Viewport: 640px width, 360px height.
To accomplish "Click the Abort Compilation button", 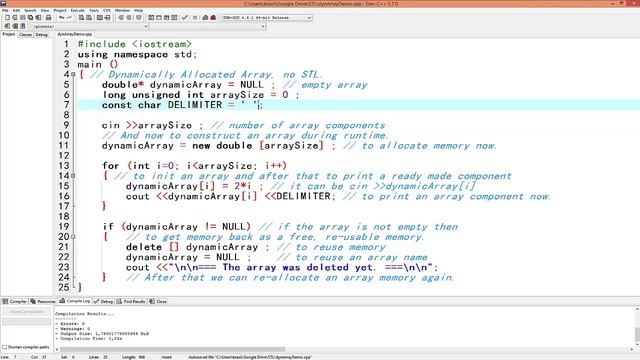I will click(27, 312).
